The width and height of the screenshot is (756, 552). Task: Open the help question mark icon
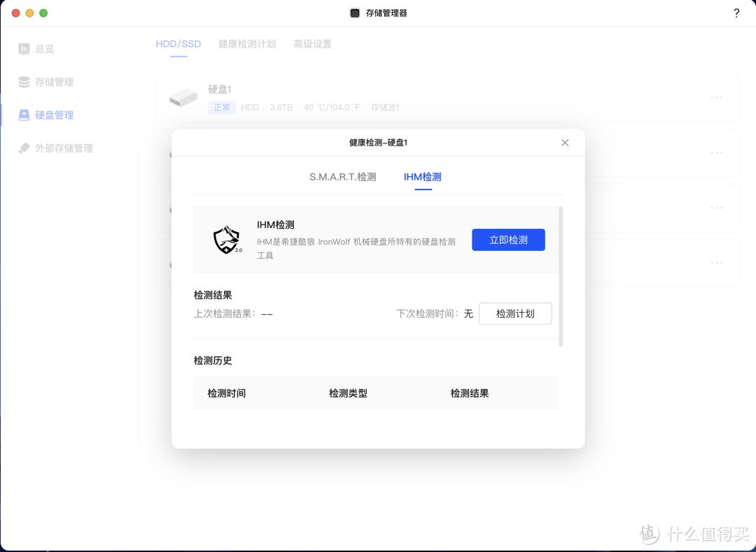(736, 13)
